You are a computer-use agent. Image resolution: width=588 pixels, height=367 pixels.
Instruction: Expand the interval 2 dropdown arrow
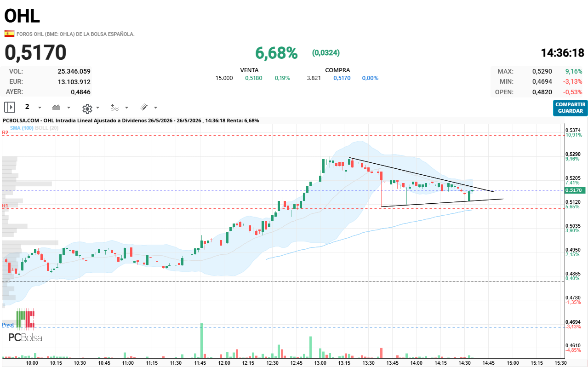40,108
